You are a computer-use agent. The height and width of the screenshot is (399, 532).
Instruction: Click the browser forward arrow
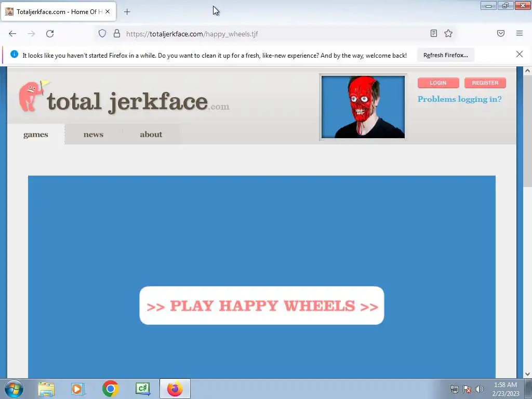tap(31, 34)
